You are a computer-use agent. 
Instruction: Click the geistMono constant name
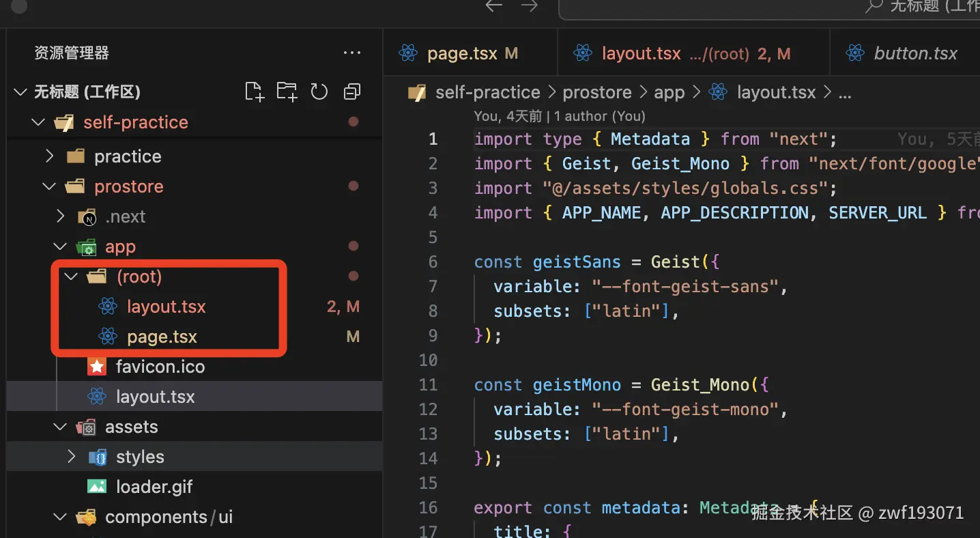coord(577,385)
